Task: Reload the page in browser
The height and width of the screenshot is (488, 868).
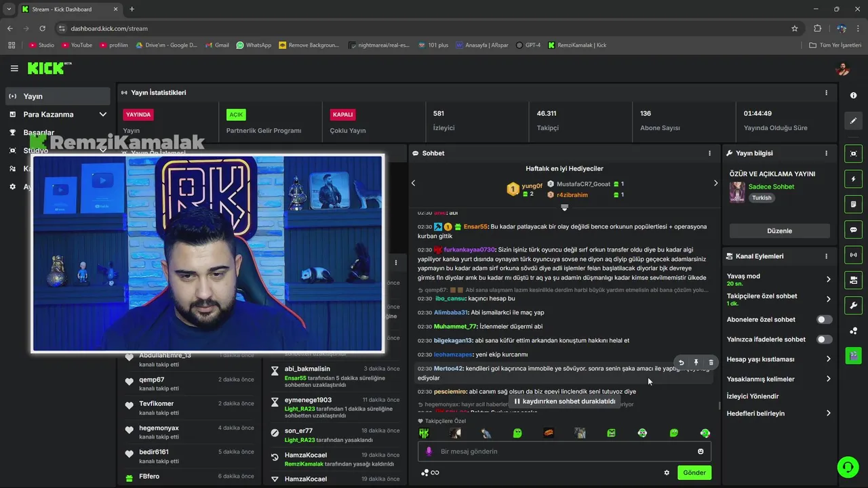Action: (x=42, y=28)
